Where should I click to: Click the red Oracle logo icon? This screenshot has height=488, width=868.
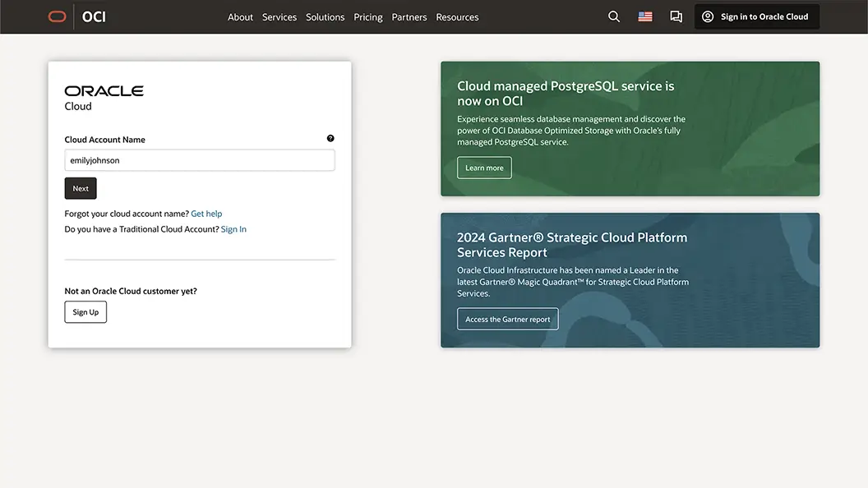tap(57, 16)
